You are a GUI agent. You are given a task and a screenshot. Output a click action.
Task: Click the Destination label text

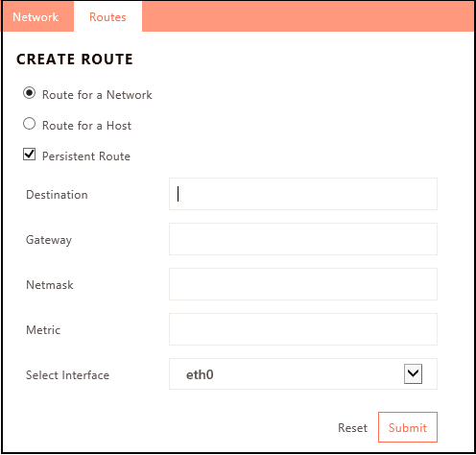pyautogui.click(x=57, y=195)
